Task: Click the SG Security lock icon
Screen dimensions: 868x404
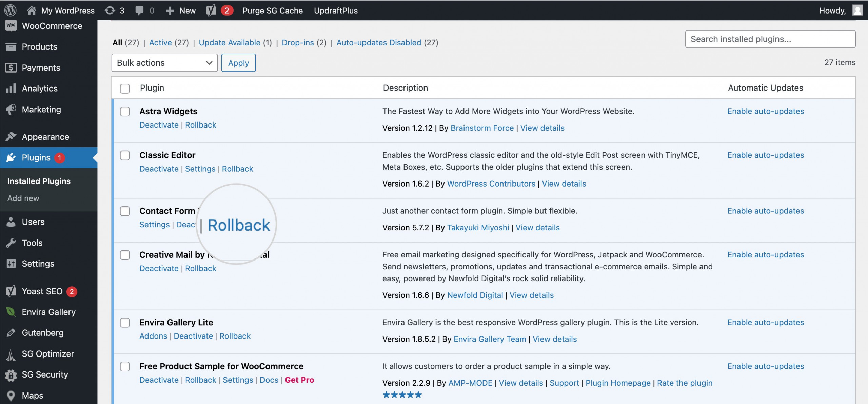Action: click(11, 375)
